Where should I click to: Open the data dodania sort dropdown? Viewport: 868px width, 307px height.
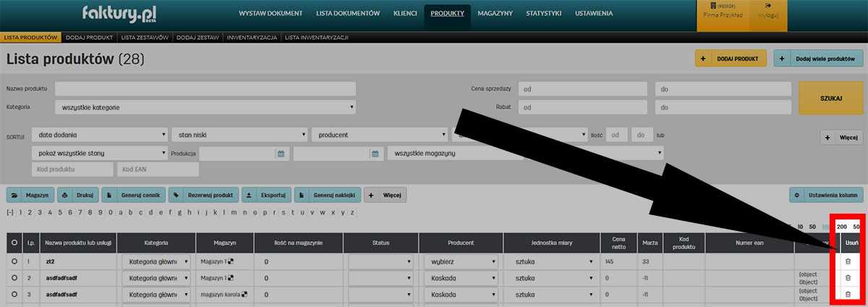[100, 135]
